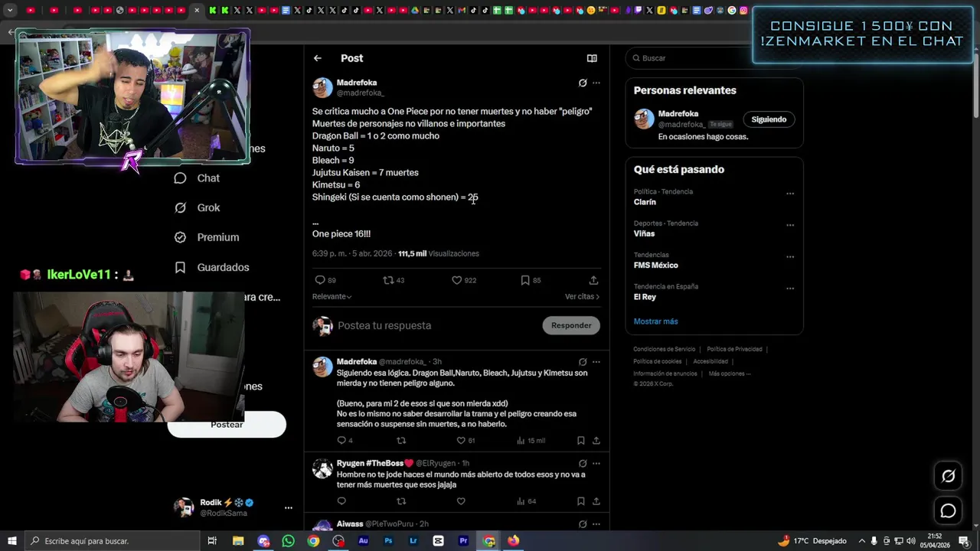The height and width of the screenshot is (551, 980).
Task: Open more options on Ryugen's comment
Action: [x=596, y=463]
